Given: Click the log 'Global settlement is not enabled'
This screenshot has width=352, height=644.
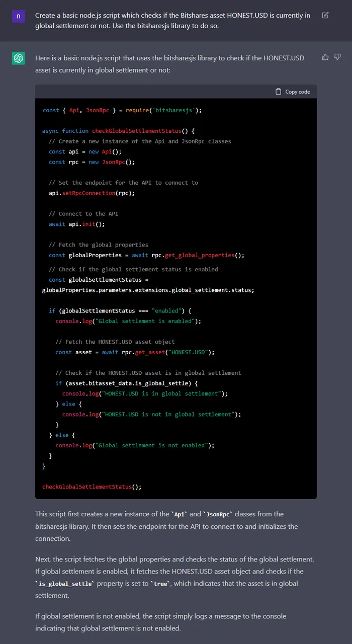Looking at the screenshot, I should [x=135, y=445].
